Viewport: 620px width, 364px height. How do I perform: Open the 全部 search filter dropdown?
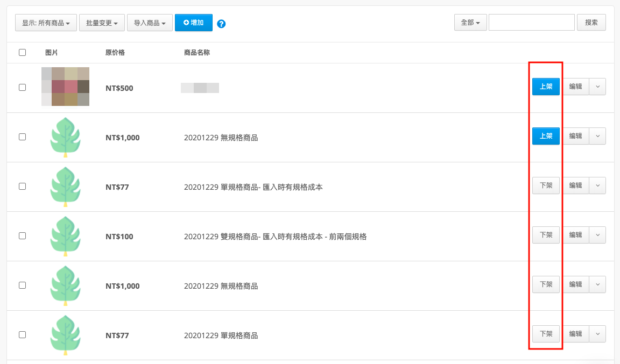coord(470,23)
